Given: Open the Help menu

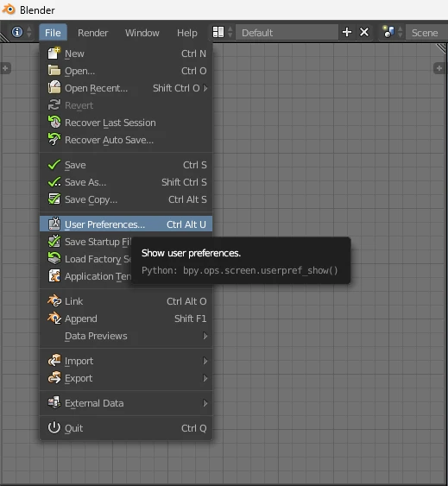Looking at the screenshot, I should click(x=187, y=33).
